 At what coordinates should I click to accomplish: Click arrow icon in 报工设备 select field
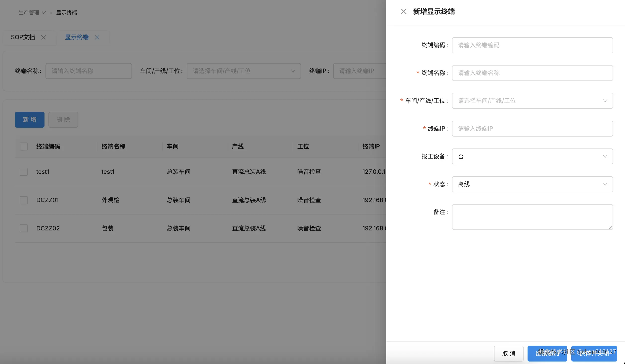point(605,156)
